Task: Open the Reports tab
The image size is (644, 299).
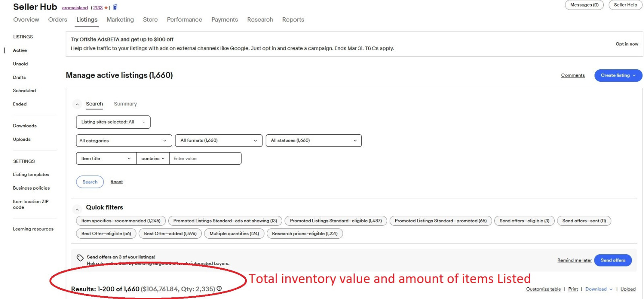Action: (x=293, y=20)
